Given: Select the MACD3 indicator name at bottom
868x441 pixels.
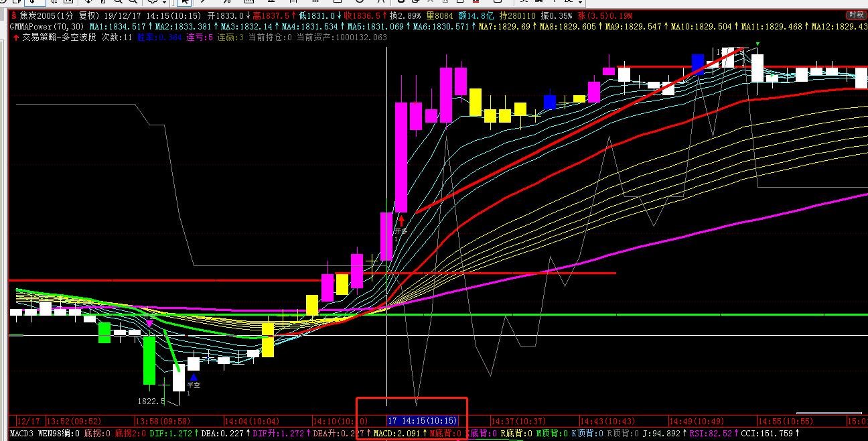Looking at the screenshot, I should point(21,434).
